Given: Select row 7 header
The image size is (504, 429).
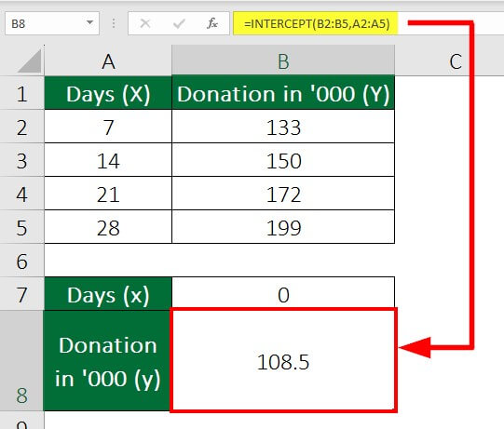Looking at the screenshot, I should (21, 294).
